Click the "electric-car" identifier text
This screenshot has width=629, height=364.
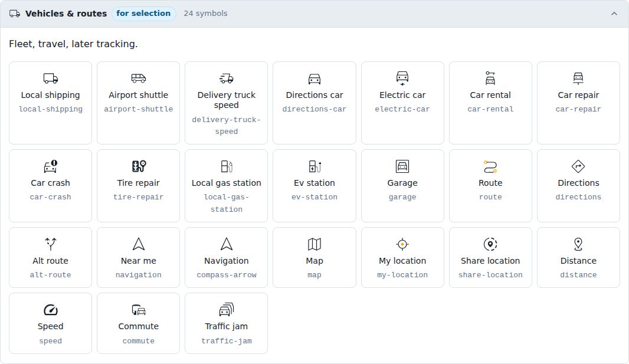pyautogui.click(x=402, y=109)
